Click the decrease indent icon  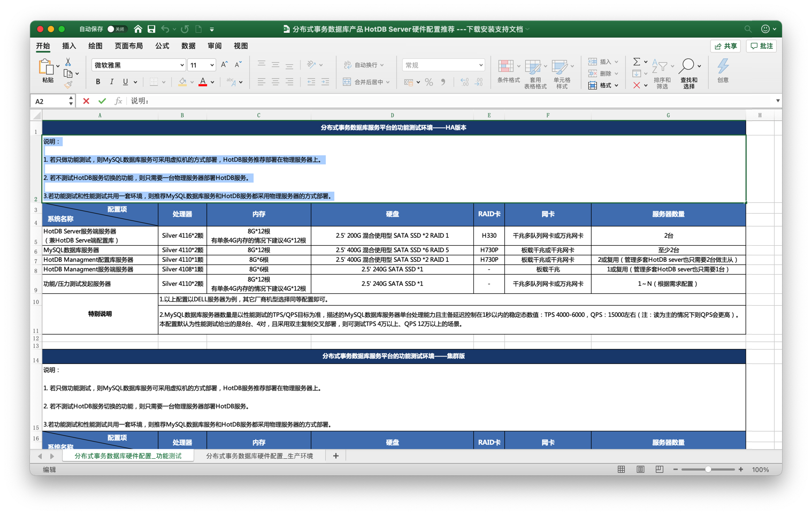(x=311, y=82)
